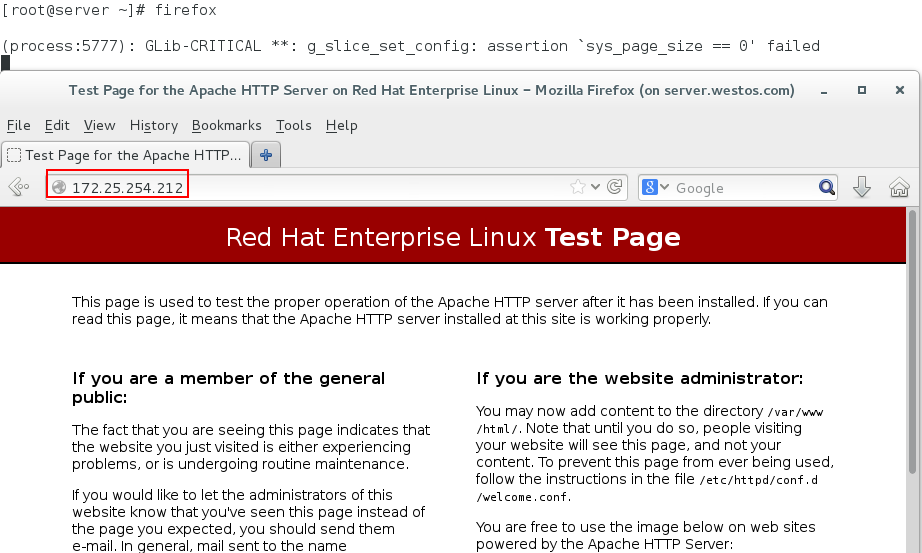Open the Help menu

342,125
